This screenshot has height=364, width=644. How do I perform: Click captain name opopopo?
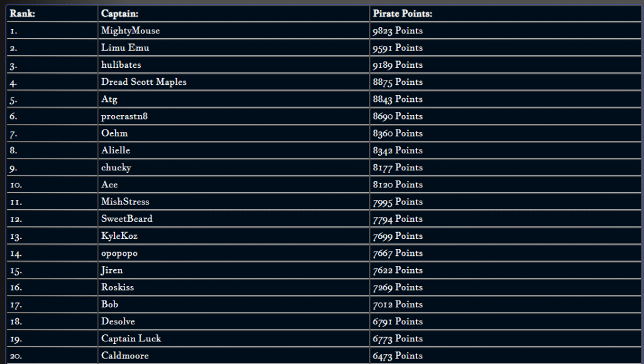(119, 253)
